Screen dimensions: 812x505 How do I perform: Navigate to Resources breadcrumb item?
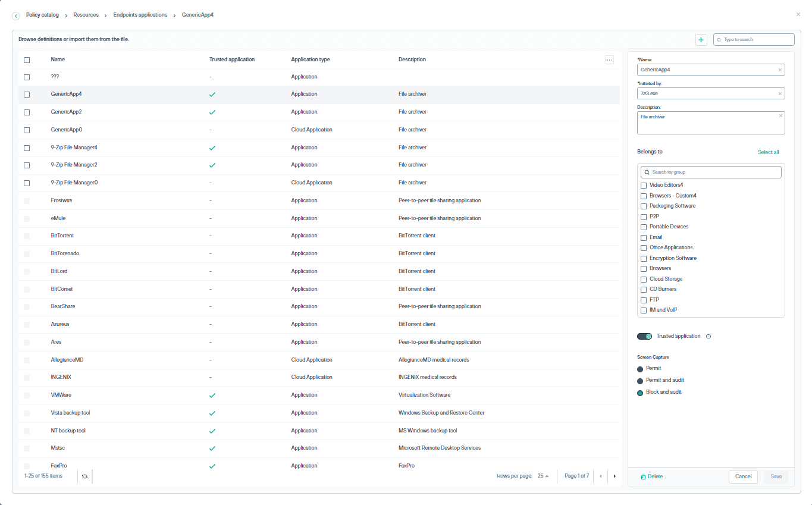click(x=86, y=15)
